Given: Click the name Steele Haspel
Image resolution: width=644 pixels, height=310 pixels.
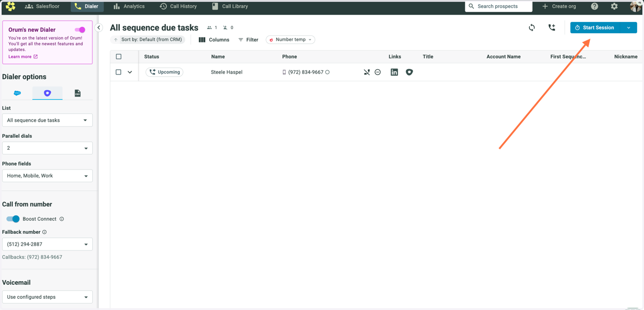Looking at the screenshot, I should pos(226,72).
